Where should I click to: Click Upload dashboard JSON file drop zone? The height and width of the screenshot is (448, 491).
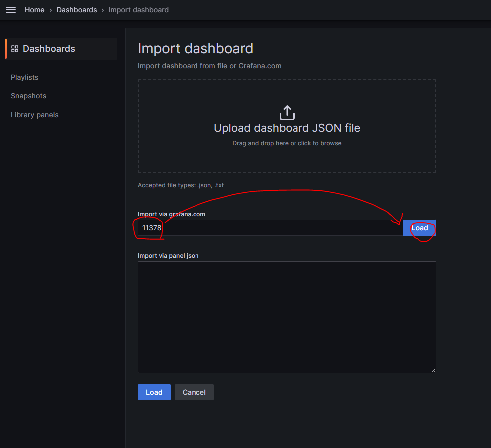(x=287, y=126)
